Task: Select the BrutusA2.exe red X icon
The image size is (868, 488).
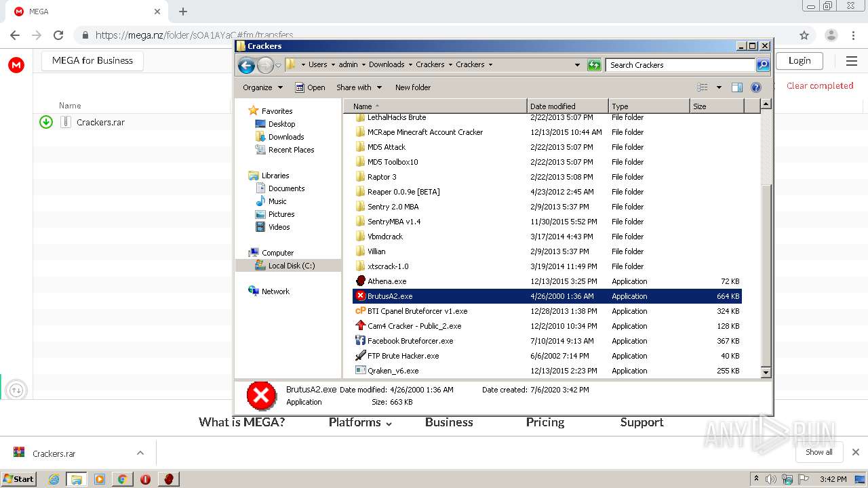Action: point(361,296)
